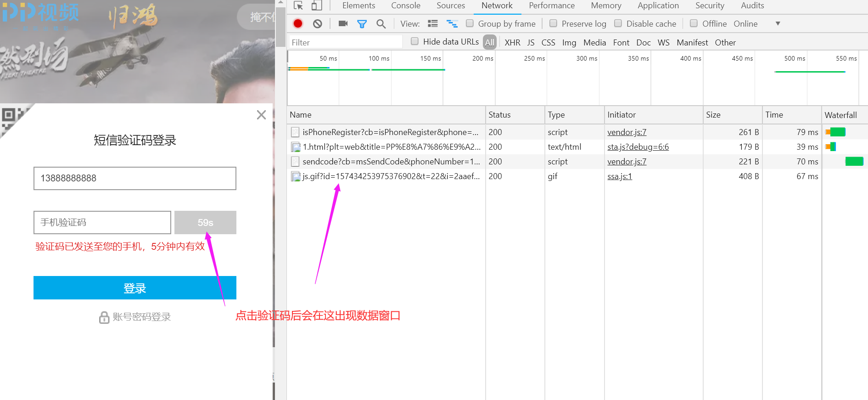The height and width of the screenshot is (400, 868).
Task: Click the capture screenshots camera icon
Action: [343, 23]
